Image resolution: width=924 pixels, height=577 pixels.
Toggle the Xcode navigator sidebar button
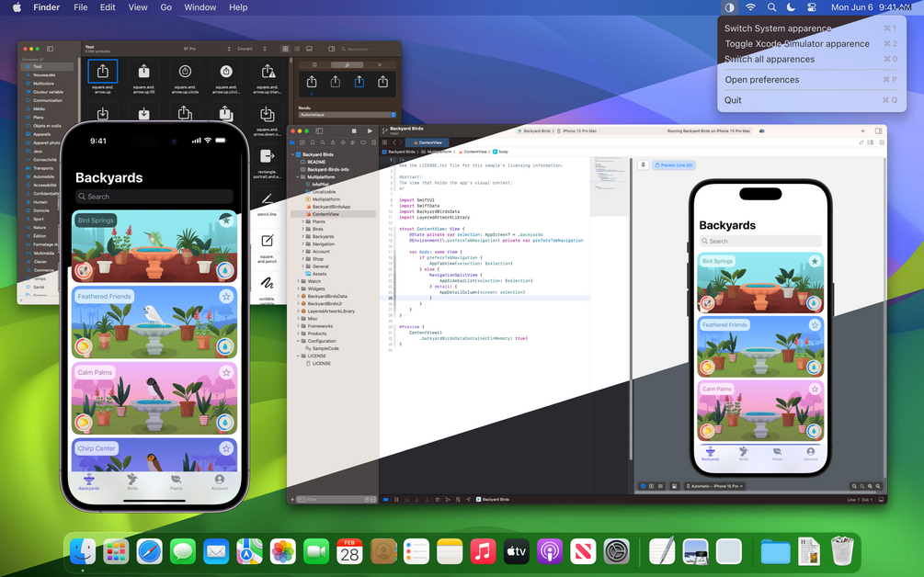tap(319, 130)
